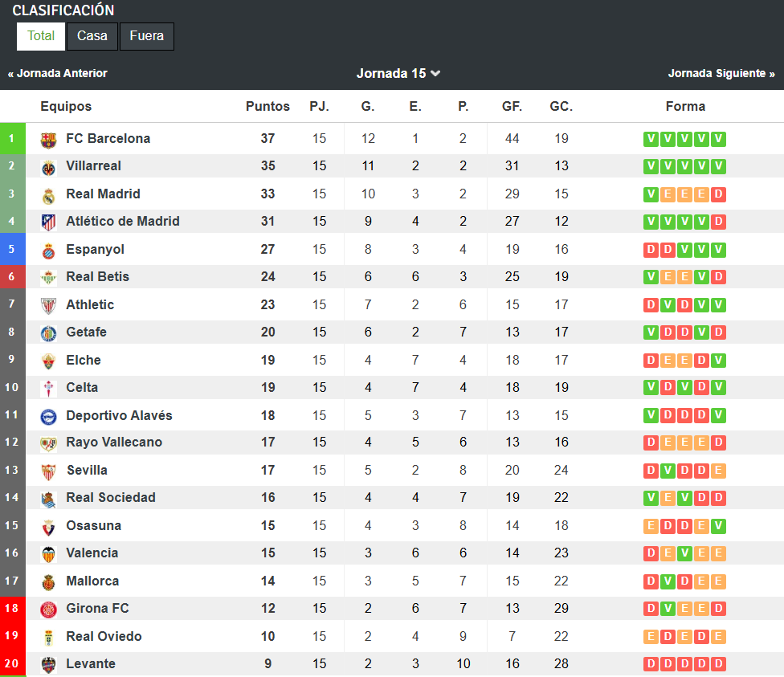Click Barcelona's first green V form badge
This screenshot has width=784, height=677.
[651, 139]
